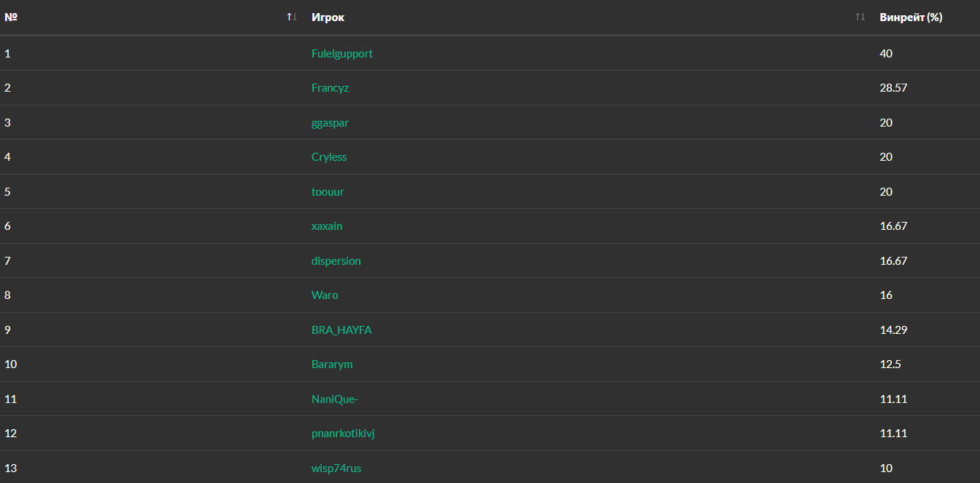Open player Fulelgupport profile link
Viewport: 980px width, 483px height.
click(x=341, y=54)
